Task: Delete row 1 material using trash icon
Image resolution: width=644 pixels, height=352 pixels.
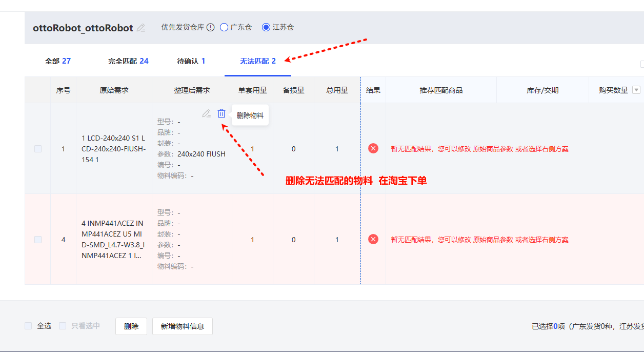Action: point(222,114)
